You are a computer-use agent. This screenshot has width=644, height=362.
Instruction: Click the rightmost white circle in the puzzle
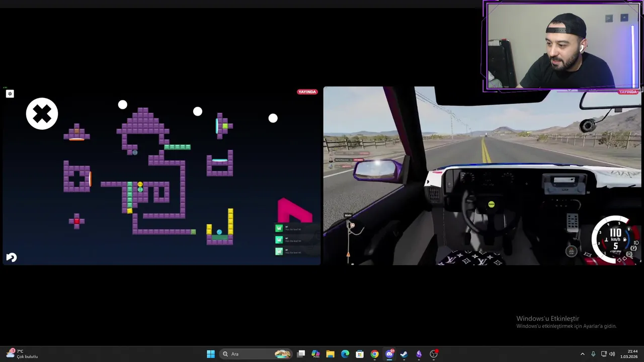(x=273, y=118)
